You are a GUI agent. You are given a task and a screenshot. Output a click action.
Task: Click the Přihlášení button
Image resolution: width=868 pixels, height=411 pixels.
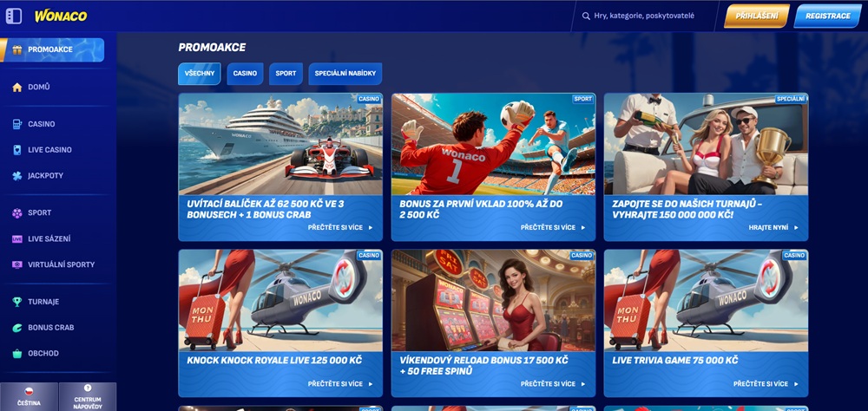[x=757, y=16]
